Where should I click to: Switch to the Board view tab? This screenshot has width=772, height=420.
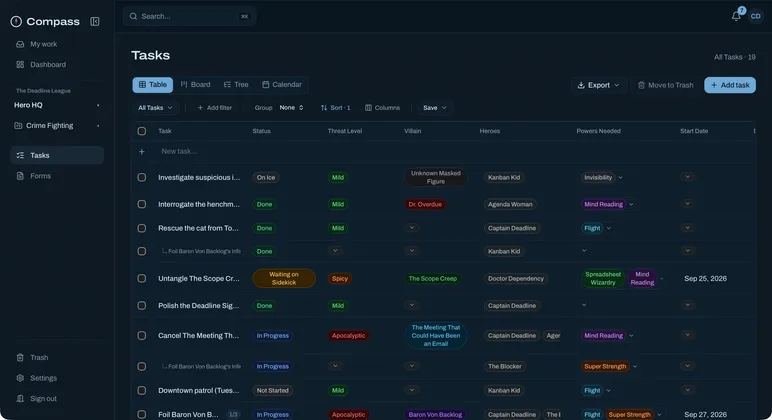click(195, 85)
